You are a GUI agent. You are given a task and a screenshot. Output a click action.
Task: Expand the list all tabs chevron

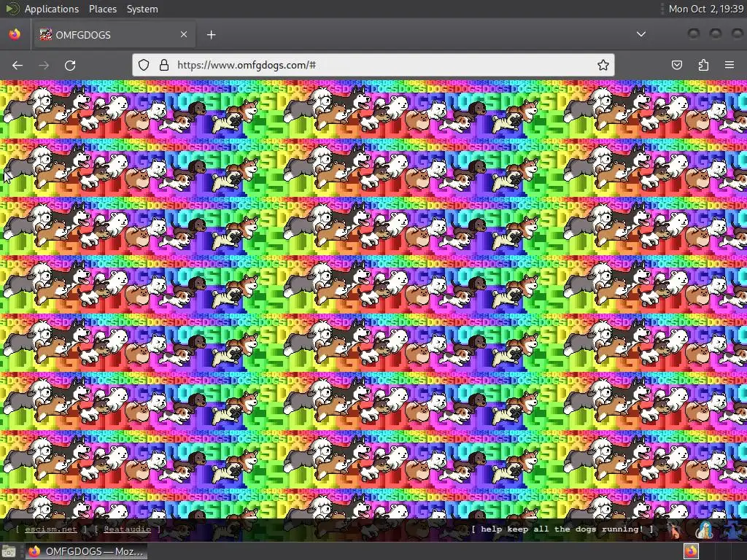pos(641,34)
